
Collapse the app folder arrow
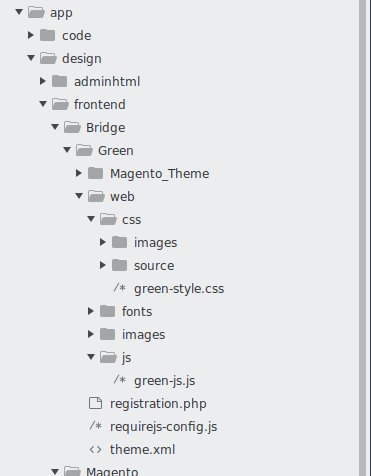(x=19, y=12)
